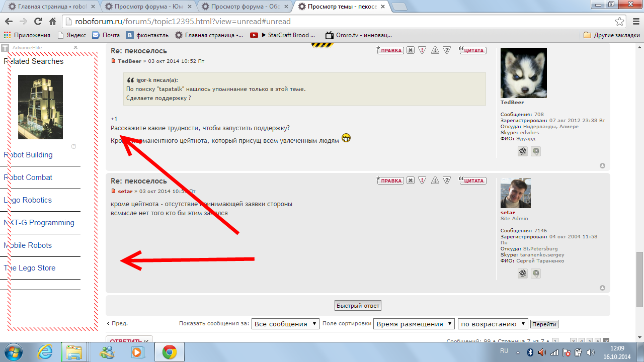Show hidden system tray icons
The image size is (644, 362).
coord(518,352)
